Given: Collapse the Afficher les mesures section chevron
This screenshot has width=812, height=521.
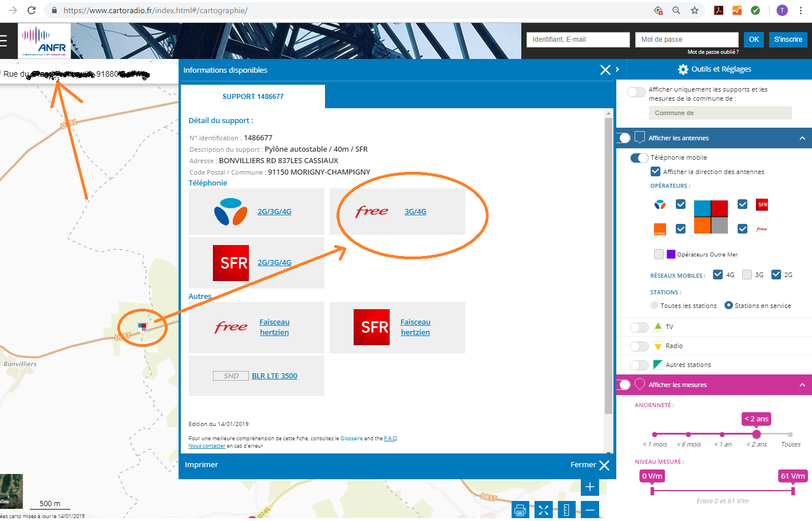Looking at the screenshot, I should 802,385.
